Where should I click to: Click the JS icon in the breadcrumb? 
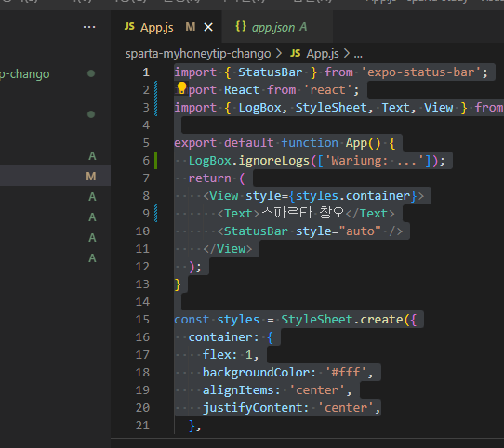click(x=296, y=53)
